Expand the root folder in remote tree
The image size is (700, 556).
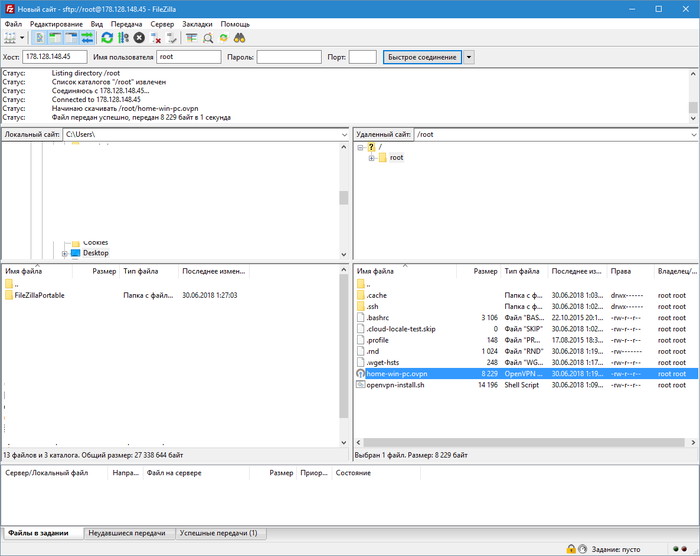coord(371,158)
